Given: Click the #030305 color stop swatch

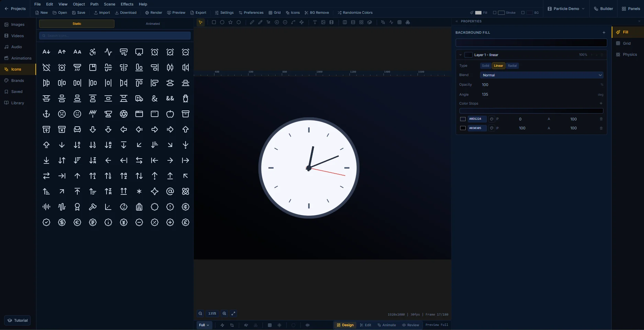Looking at the screenshot, I should point(463,128).
